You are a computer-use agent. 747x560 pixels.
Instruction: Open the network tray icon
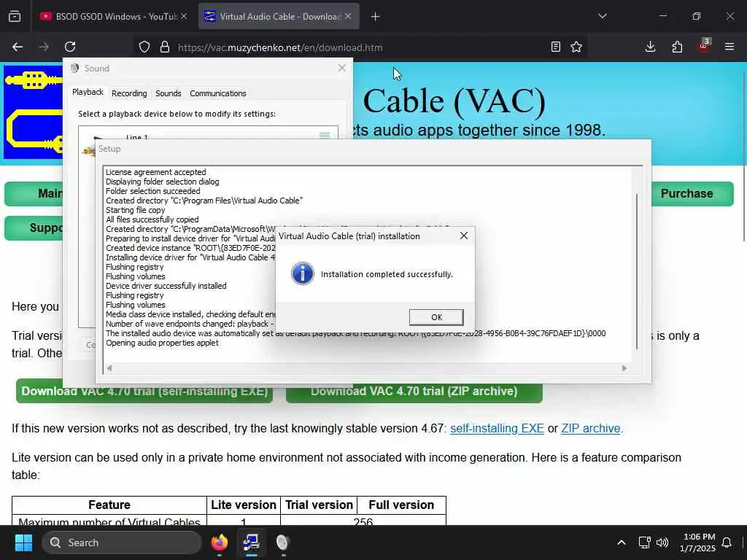(x=645, y=542)
